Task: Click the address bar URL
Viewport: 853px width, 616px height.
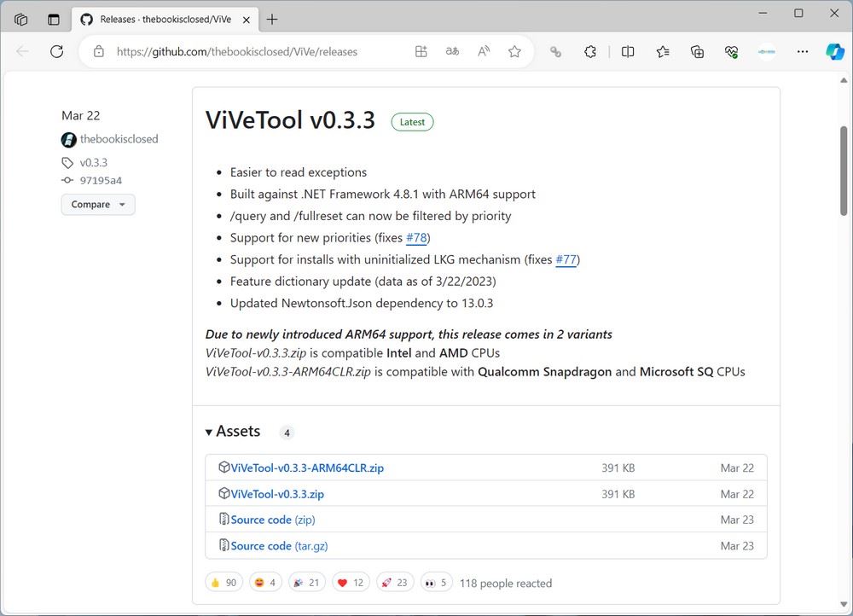Action: (x=236, y=52)
